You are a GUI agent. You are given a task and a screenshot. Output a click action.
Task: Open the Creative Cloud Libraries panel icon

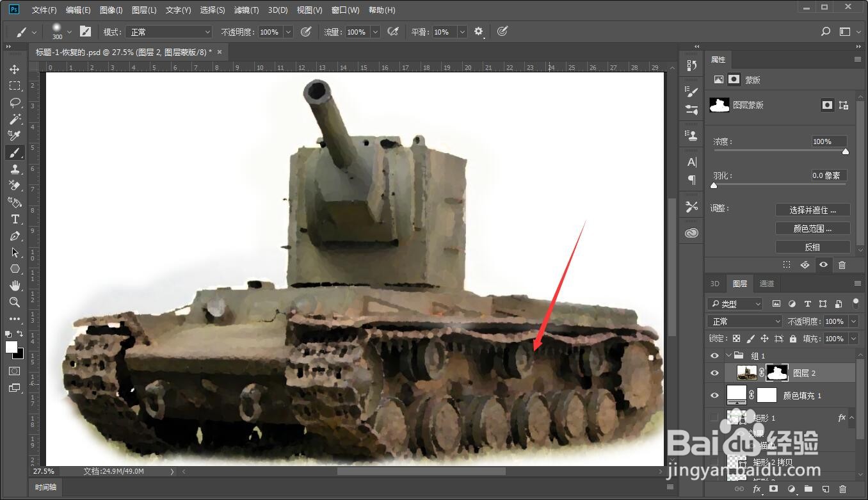click(691, 234)
